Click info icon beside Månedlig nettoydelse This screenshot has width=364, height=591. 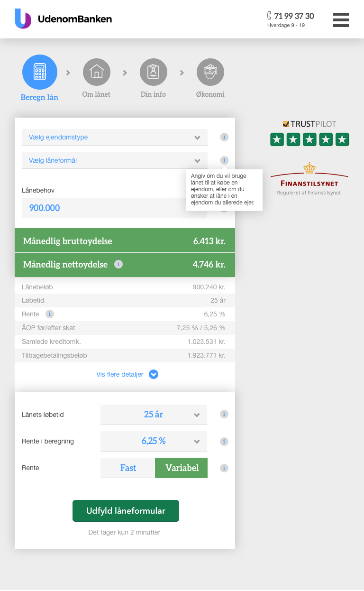click(118, 264)
